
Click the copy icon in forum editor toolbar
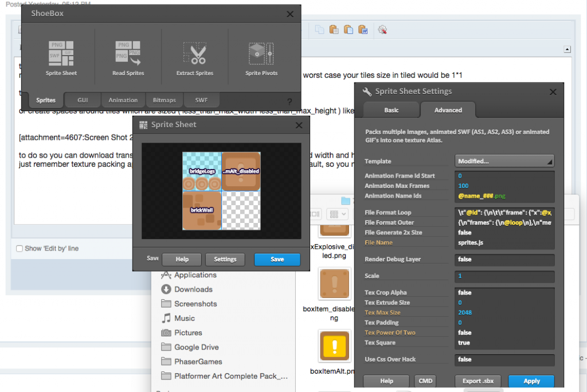(319, 30)
